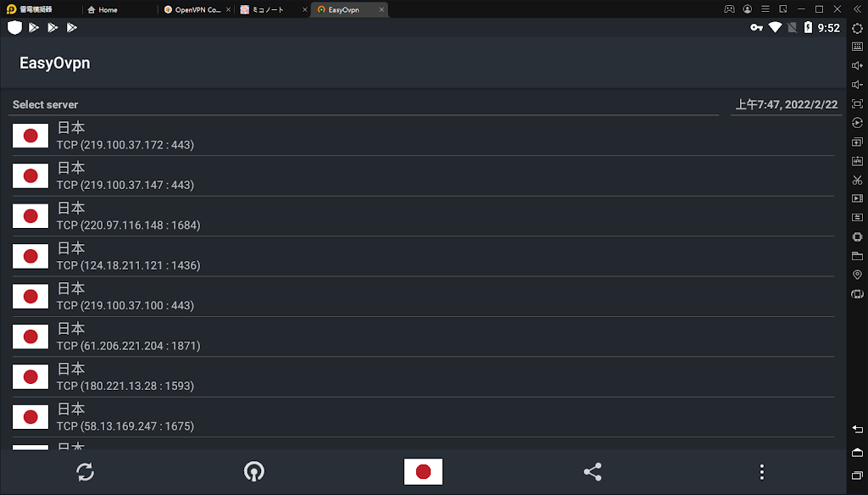This screenshot has width=868, height=495.
Task: Click the EasyOvpn app title
Action: 55,63
